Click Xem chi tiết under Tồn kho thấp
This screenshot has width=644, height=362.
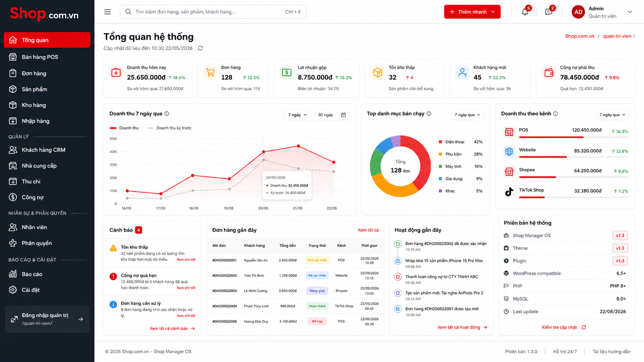(186, 260)
